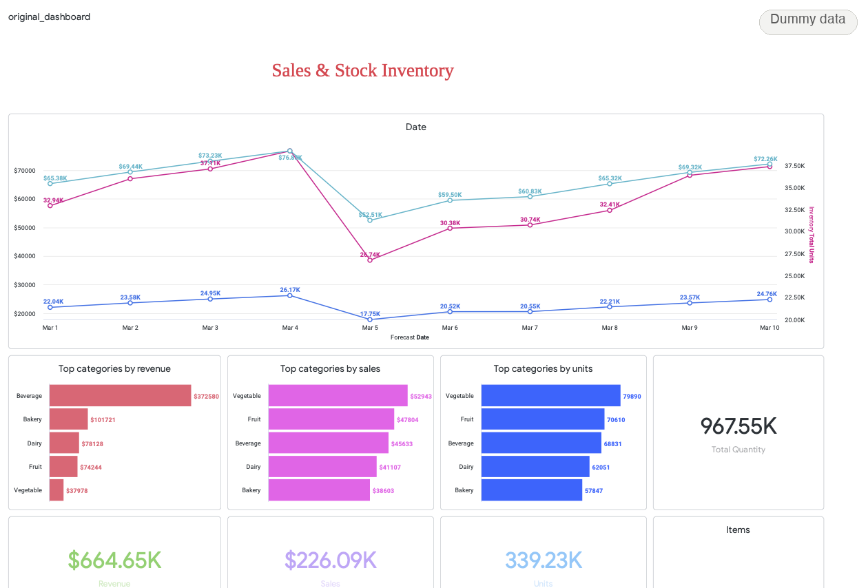Select the Bakery revenue bar worth $101721
Image resolution: width=868 pixels, height=588 pixels.
68,419
